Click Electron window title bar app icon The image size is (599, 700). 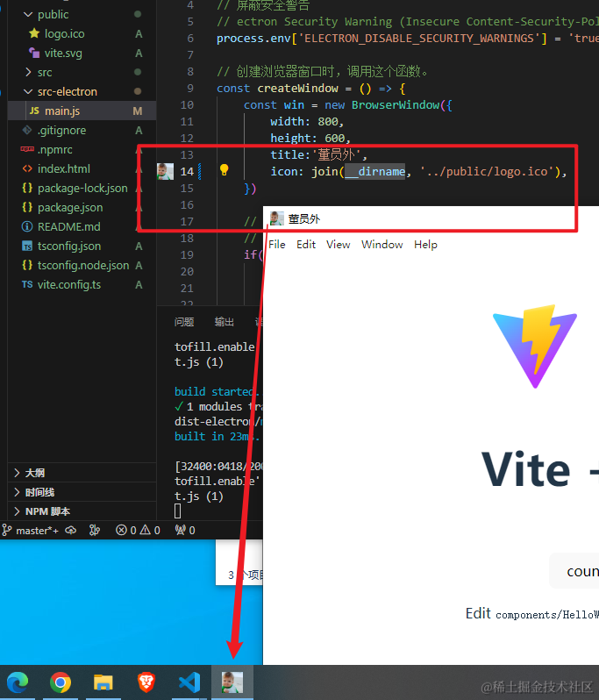pos(277,218)
